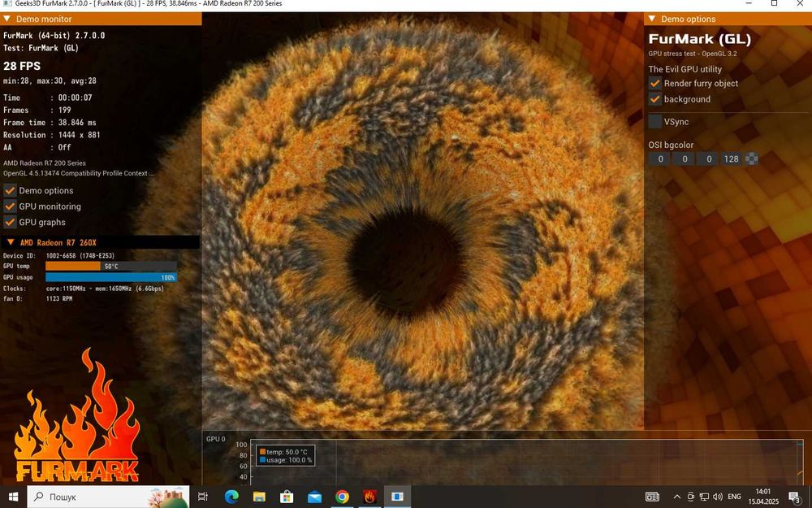Click the AMD Radeon R7 200 Series text
Viewport: 812px width, 508px height.
pyautogui.click(x=45, y=163)
